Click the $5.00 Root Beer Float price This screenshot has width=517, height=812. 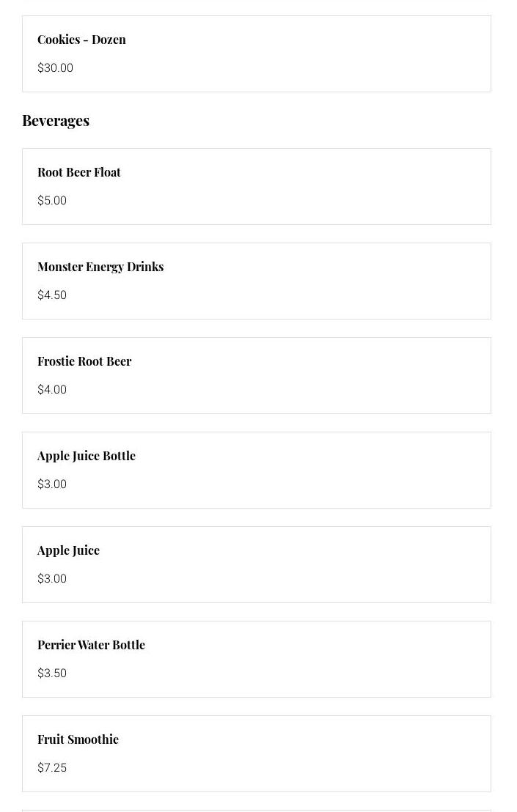point(52,201)
